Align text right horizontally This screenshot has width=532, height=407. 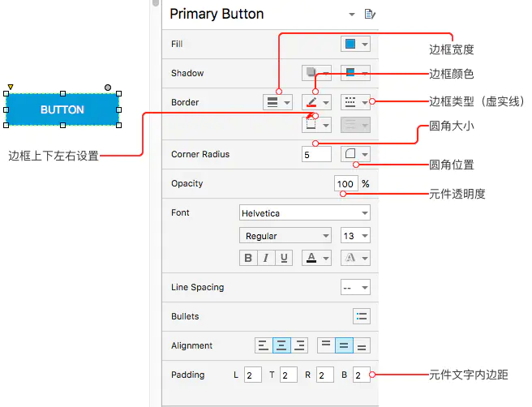coord(299,345)
